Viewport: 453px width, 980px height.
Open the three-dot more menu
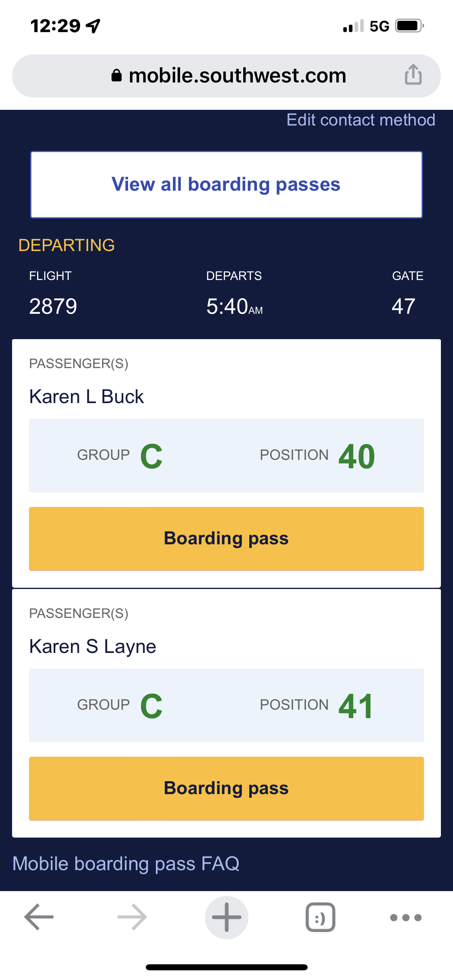405,917
